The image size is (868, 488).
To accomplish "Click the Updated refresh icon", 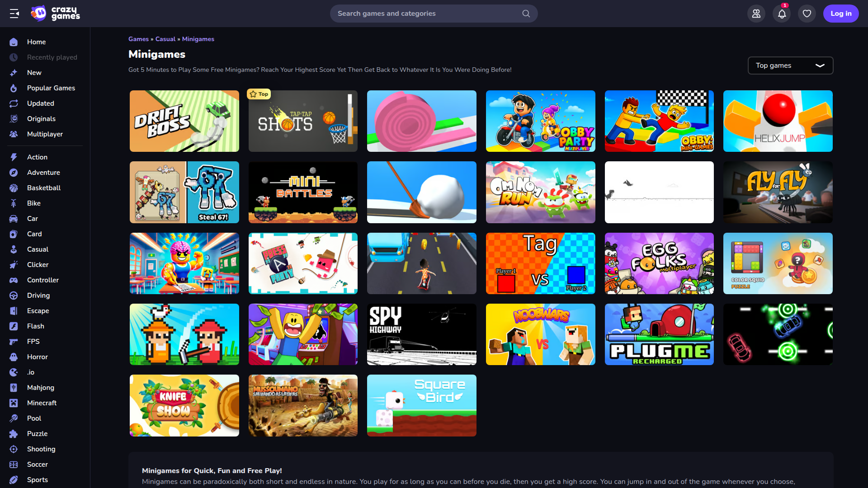I will coord(14,103).
